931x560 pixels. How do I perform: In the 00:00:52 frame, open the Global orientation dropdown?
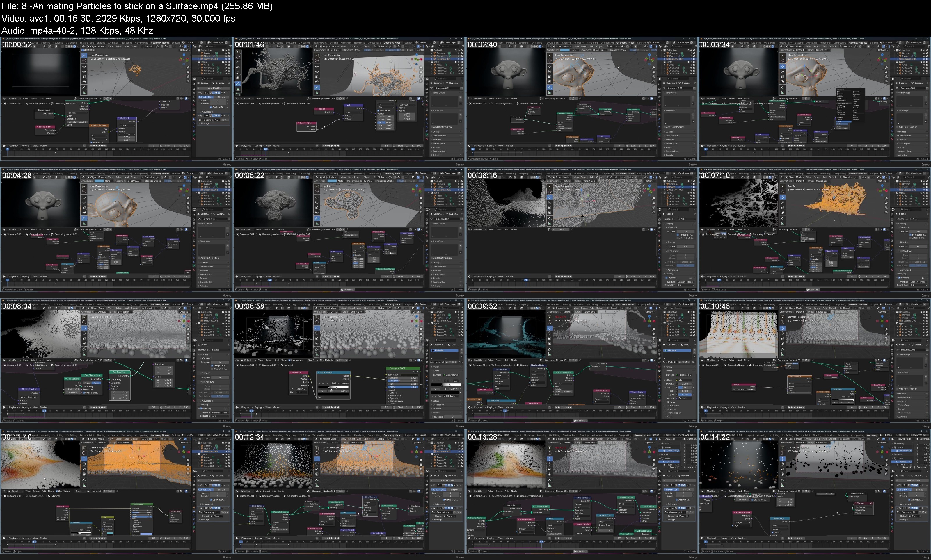click(x=148, y=47)
